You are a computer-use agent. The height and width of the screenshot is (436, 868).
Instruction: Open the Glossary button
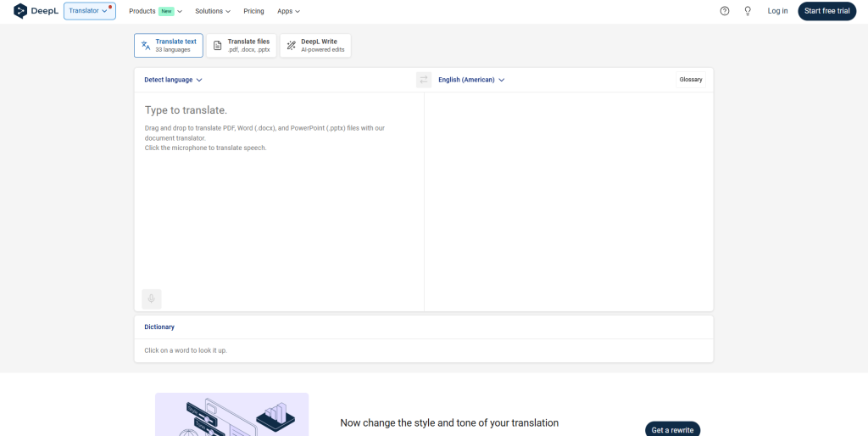coord(691,80)
